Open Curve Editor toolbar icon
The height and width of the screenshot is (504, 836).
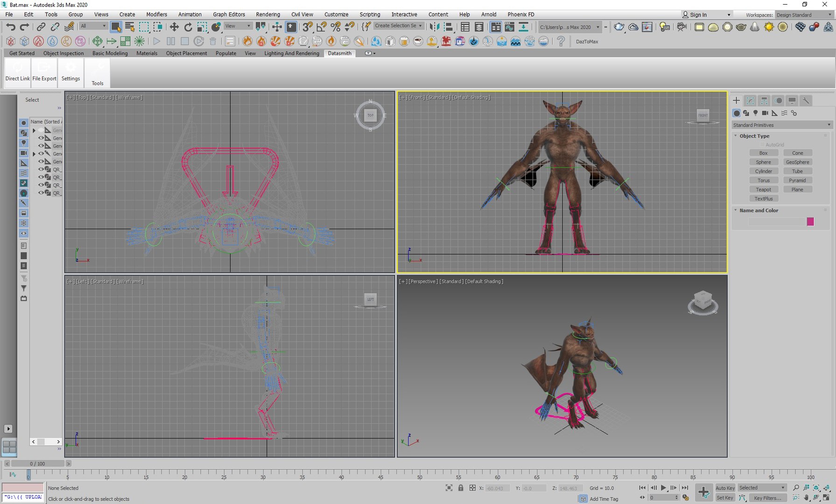[509, 27]
